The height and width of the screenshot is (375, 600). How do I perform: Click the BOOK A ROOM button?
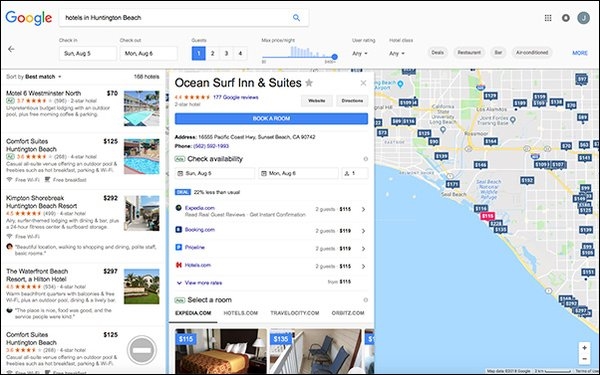[x=271, y=119]
